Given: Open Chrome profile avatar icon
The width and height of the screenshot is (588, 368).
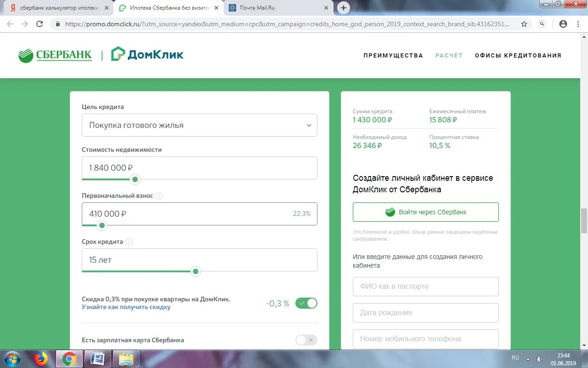Looking at the screenshot, I should pyautogui.click(x=563, y=24).
